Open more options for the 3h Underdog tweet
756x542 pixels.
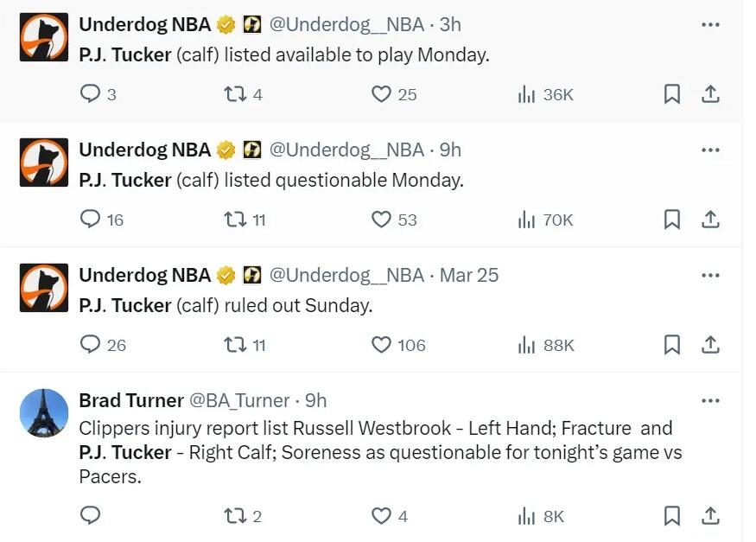[x=710, y=25]
